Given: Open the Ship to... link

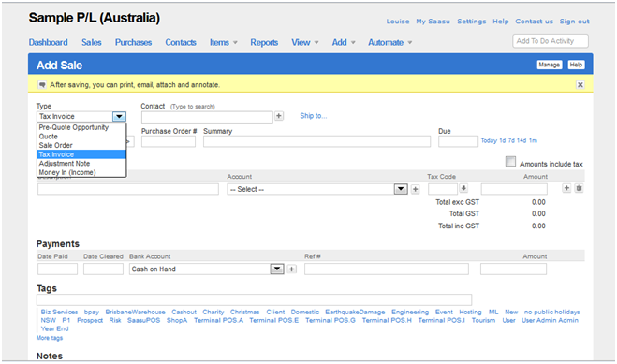Looking at the screenshot, I should (314, 116).
